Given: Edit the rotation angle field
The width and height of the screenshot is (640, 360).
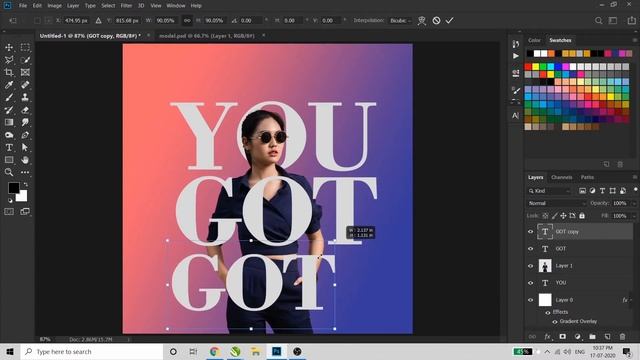Looking at the screenshot, I should point(250,20).
